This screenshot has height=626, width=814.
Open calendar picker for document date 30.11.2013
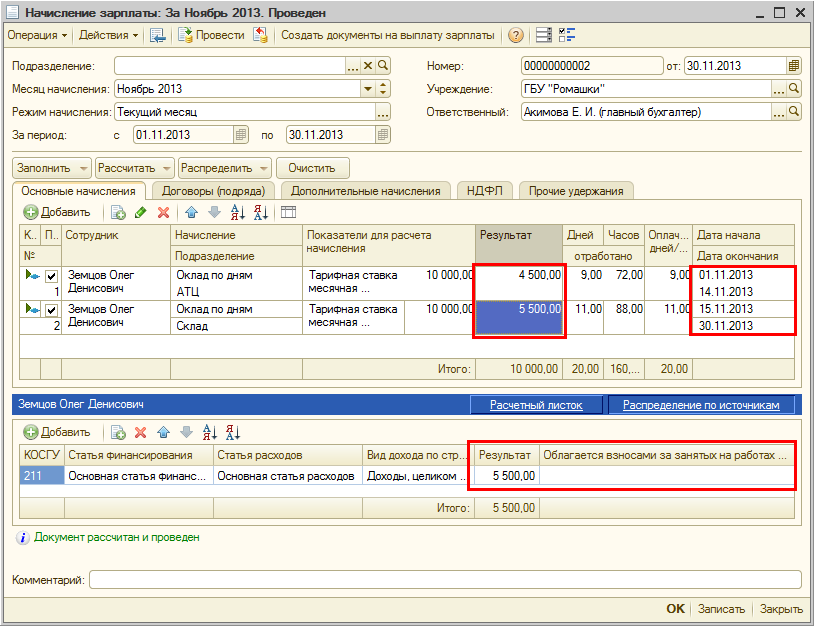794,66
